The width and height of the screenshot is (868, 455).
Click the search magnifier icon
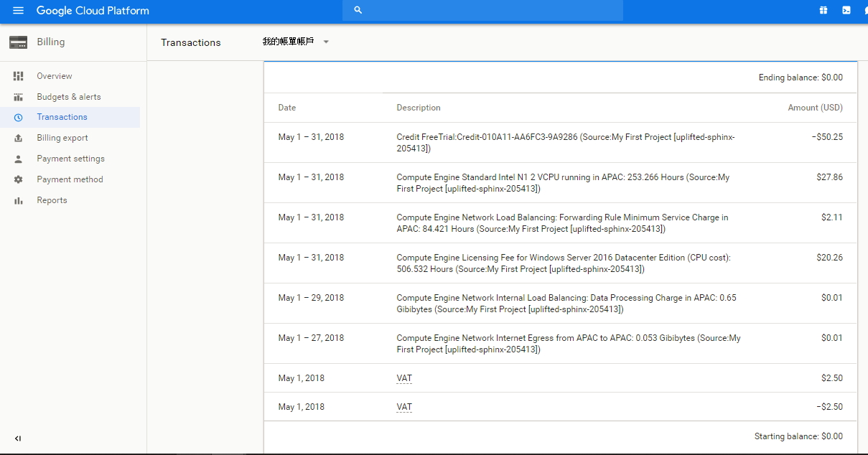coord(358,11)
